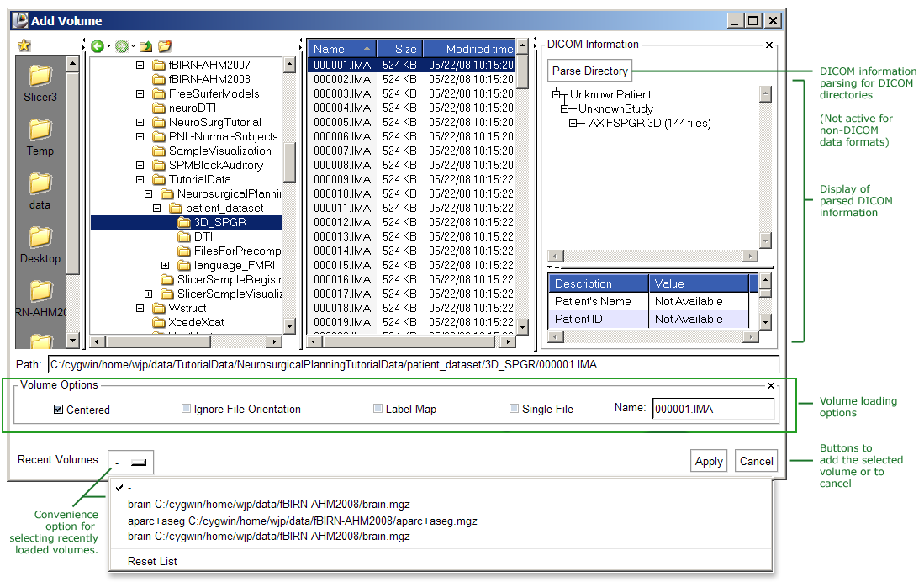
Task: Select Reset List in the recent volumes menu
Action: tap(152, 561)
